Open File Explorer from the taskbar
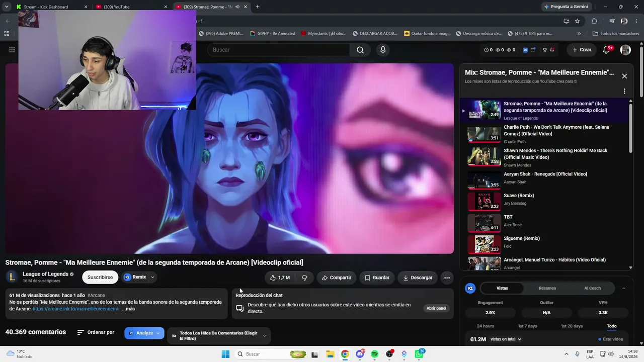This screenshot has width=644, height=362. tap(330, 354)
